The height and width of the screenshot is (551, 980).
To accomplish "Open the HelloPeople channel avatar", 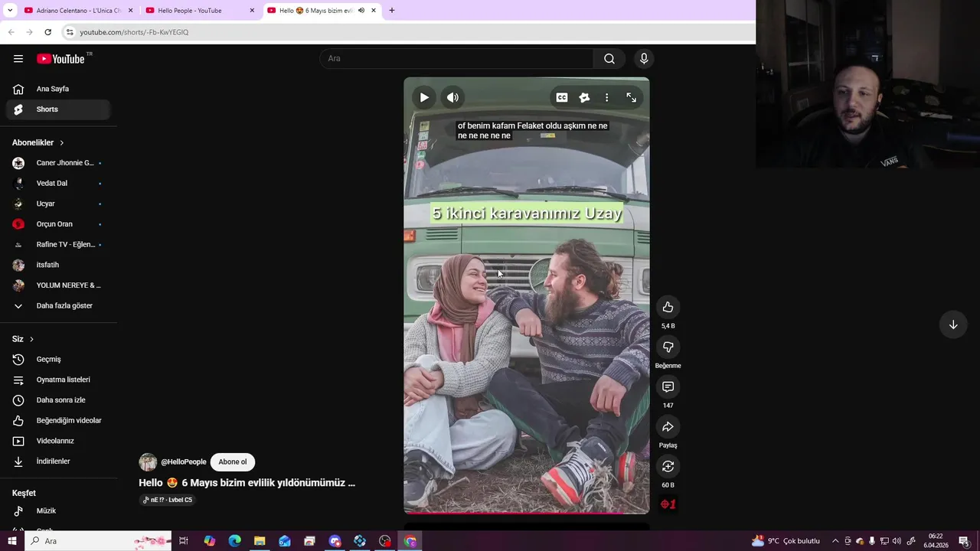I will [x=148, y=462].
